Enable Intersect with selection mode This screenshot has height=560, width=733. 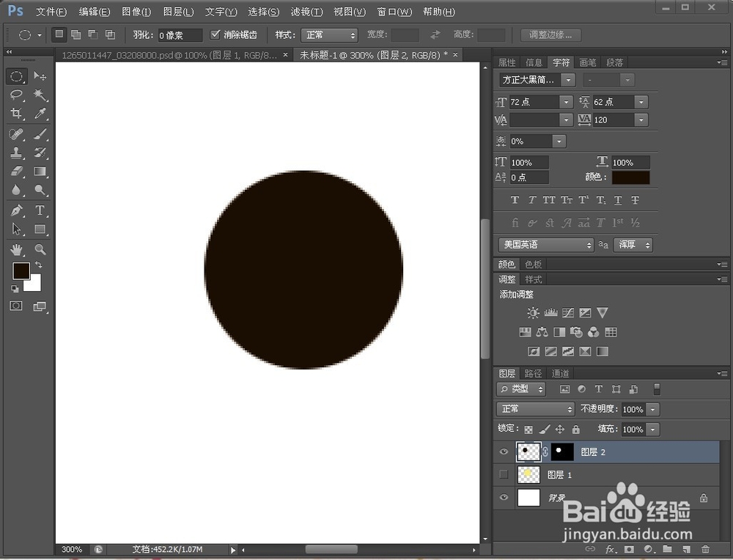point(111,34)
